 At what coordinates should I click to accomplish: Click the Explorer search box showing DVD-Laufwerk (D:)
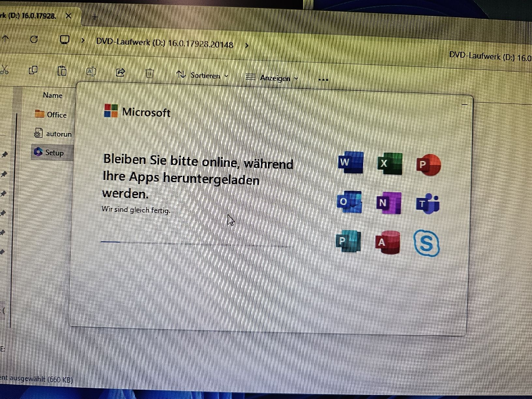coord(490,57)
